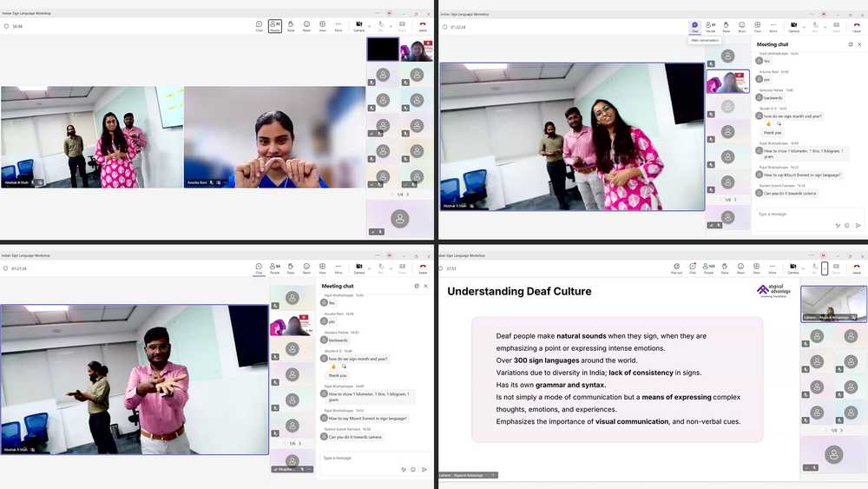Select 'How to say Mount Everest' in bottom-left chat
Image resolution: width=868 pixels, height=489 pixels.
point(367,418)
